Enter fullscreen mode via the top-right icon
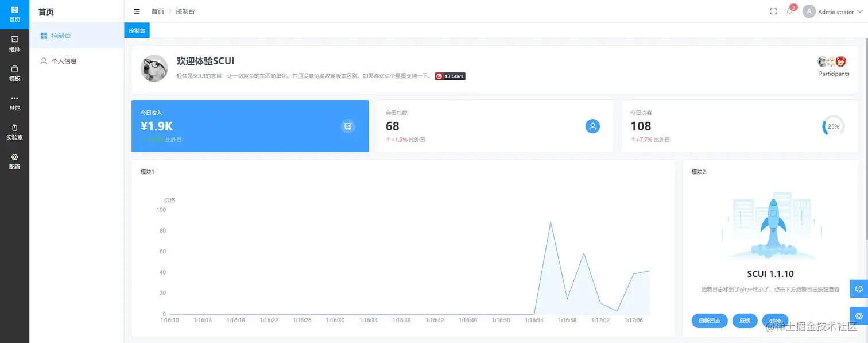This screenshot has height=343, width=868. [x=773, y=11]
